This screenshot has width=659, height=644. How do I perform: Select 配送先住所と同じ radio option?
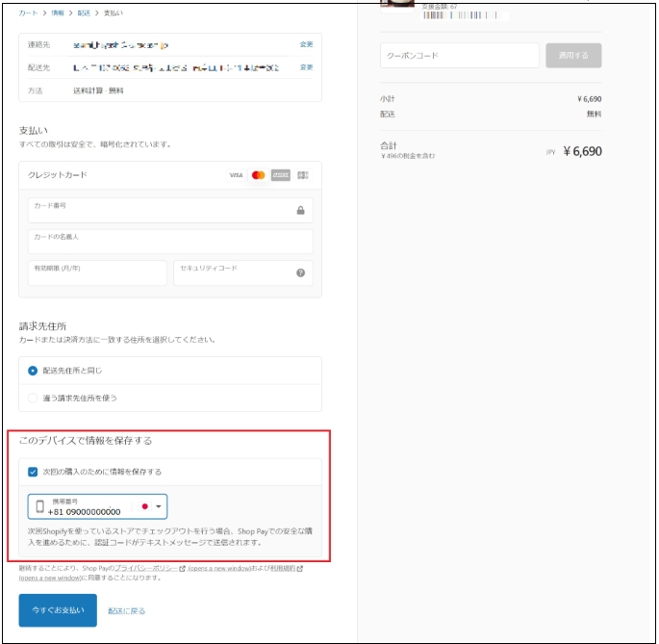point(33,371)
